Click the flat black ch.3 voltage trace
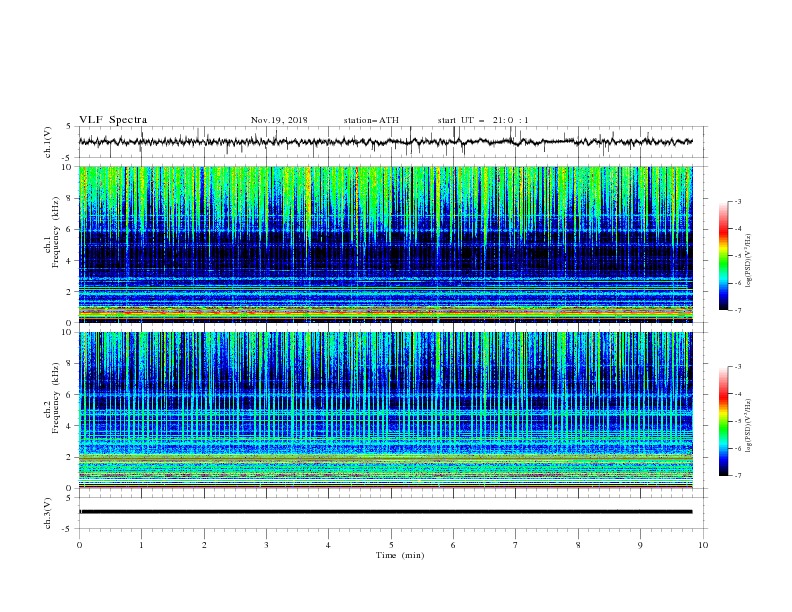This screenshot has width=792, height=612. click(x=385, y=512)
